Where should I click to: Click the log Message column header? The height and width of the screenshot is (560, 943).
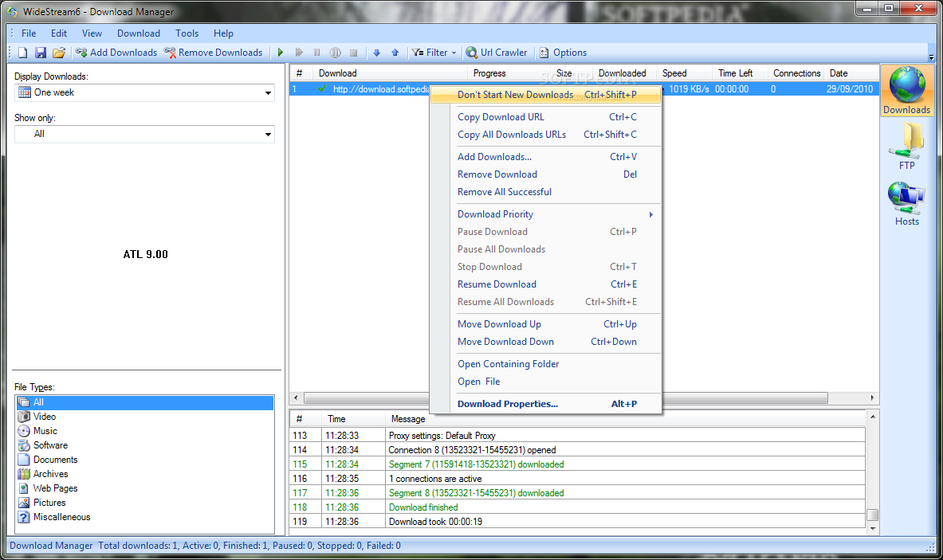click(x=408, y=419)
